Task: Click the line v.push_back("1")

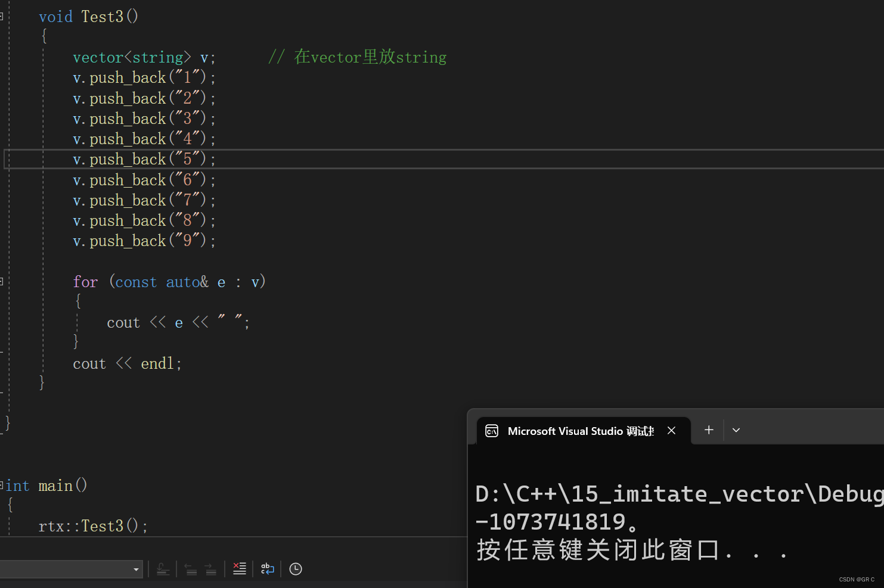Action: pyautogui.click(x=144, y=77)
